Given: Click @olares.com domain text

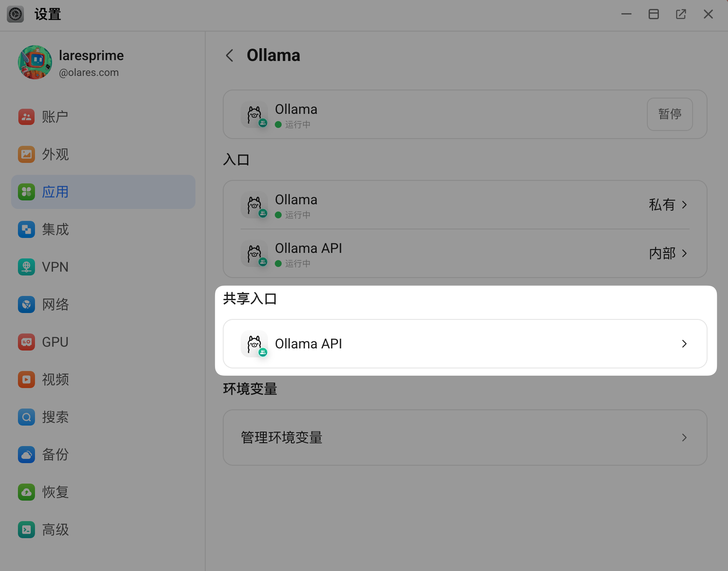Looking at the screenshot, I should 89,72.
